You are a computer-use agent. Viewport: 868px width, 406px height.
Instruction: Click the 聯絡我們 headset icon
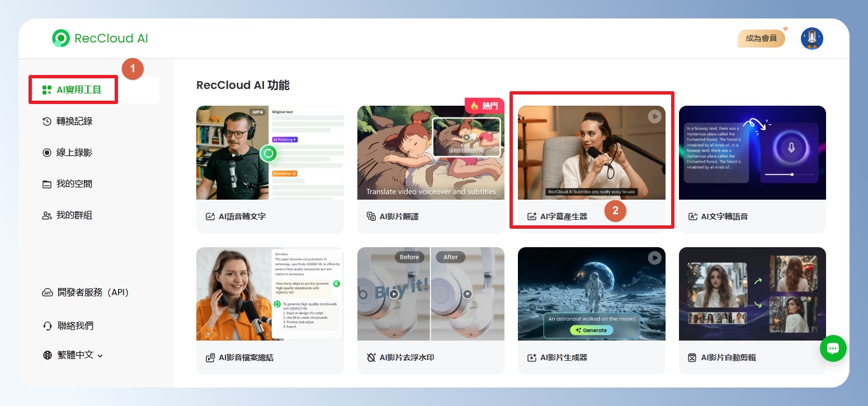[x=47, y=326]
